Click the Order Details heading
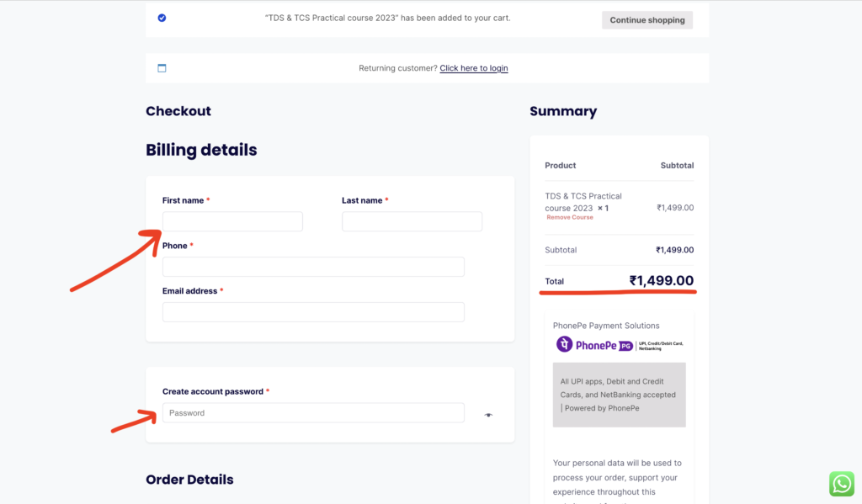 (x=189, y=480)
